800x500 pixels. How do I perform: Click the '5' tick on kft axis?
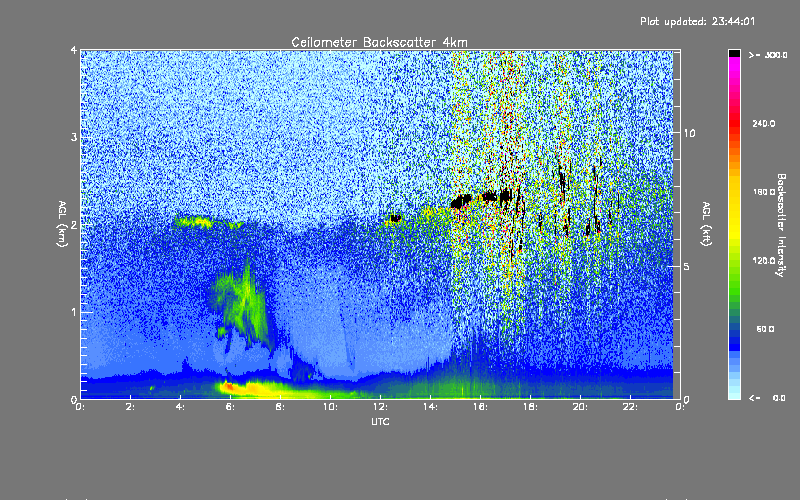coord(686,266)
